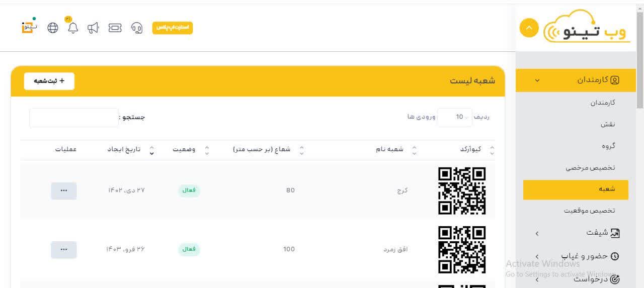Open the notifications bell icon
The image size is (644, 288).
tap(73, 28)
